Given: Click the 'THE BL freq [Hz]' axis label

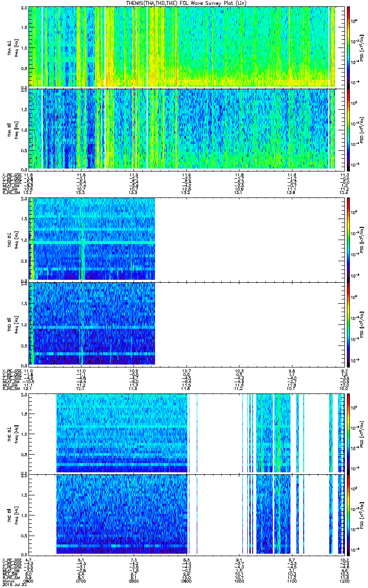Looking at the screenshot, I should click(x=12, y=433).
